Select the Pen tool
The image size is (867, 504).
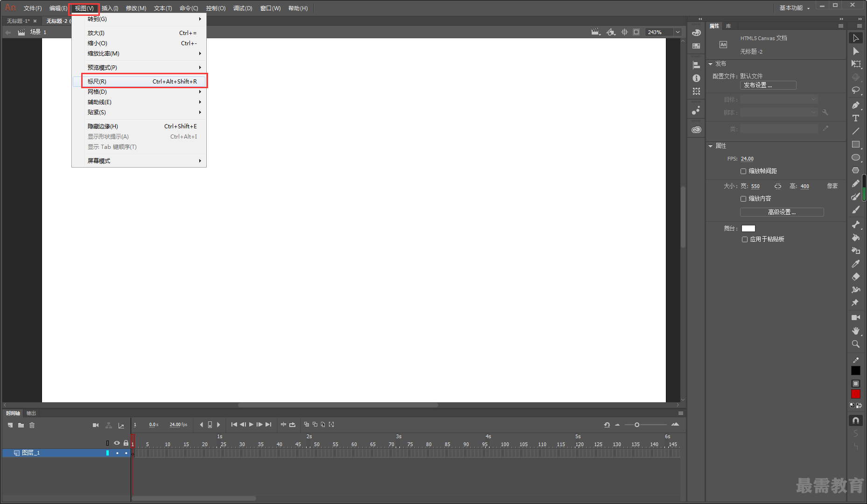[856, 105]
